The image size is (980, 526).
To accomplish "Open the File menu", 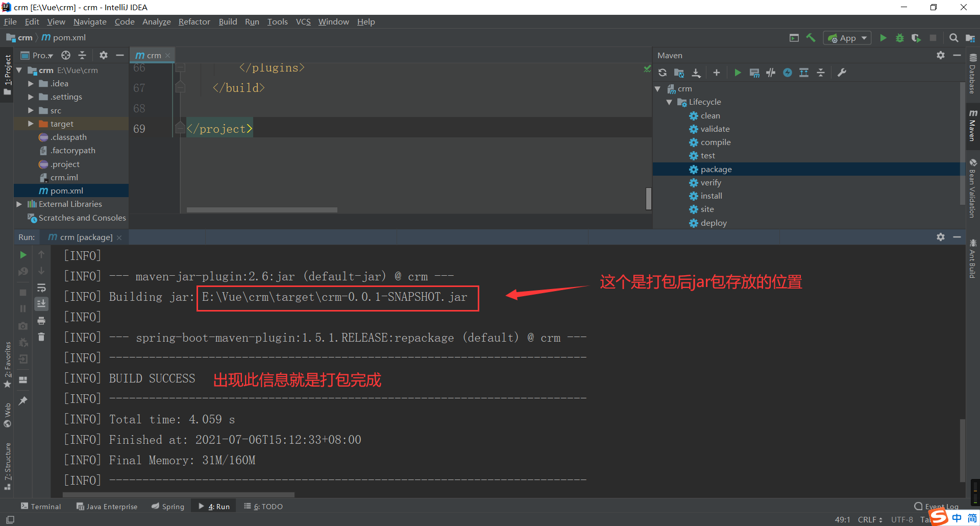I will click(x=10, y=21).
